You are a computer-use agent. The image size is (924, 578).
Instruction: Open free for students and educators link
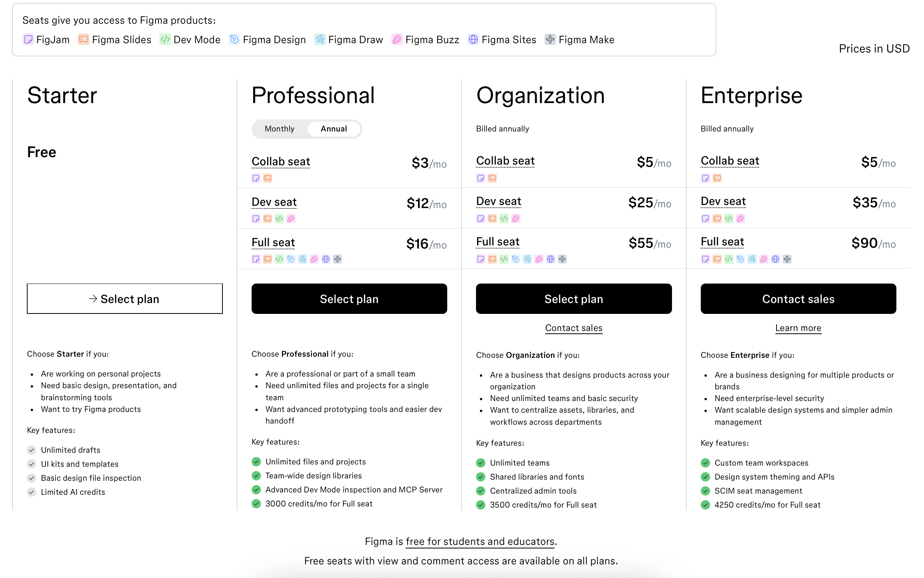(x=480, y=541)
